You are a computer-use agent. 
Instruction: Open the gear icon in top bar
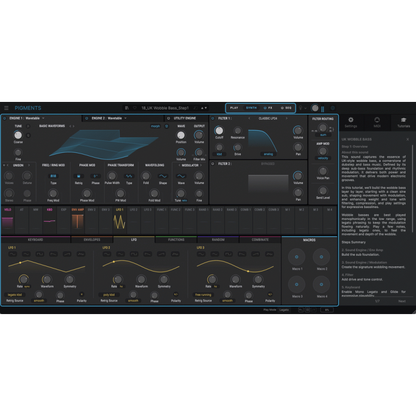click(332, 108)
